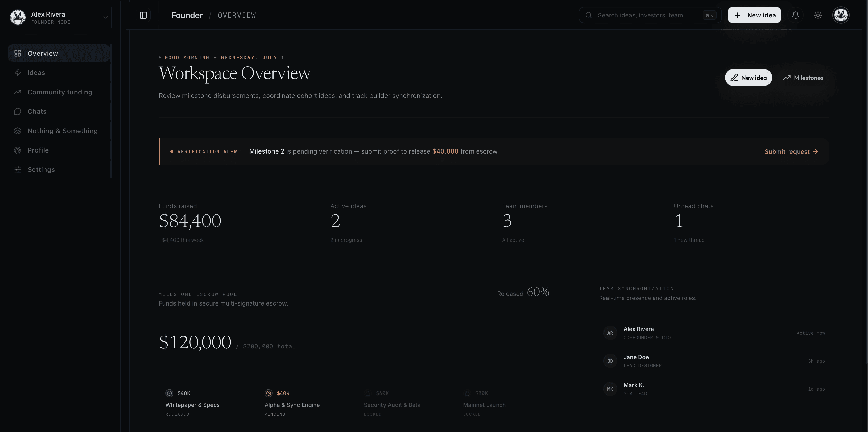
Task: Click New idea button beside Milestones
Action: pos(748,78)
